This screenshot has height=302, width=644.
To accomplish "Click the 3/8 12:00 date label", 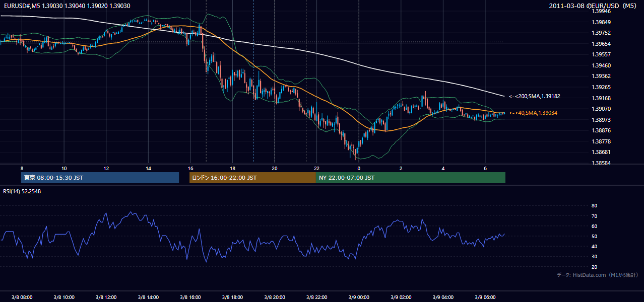I will pos(106,297).
